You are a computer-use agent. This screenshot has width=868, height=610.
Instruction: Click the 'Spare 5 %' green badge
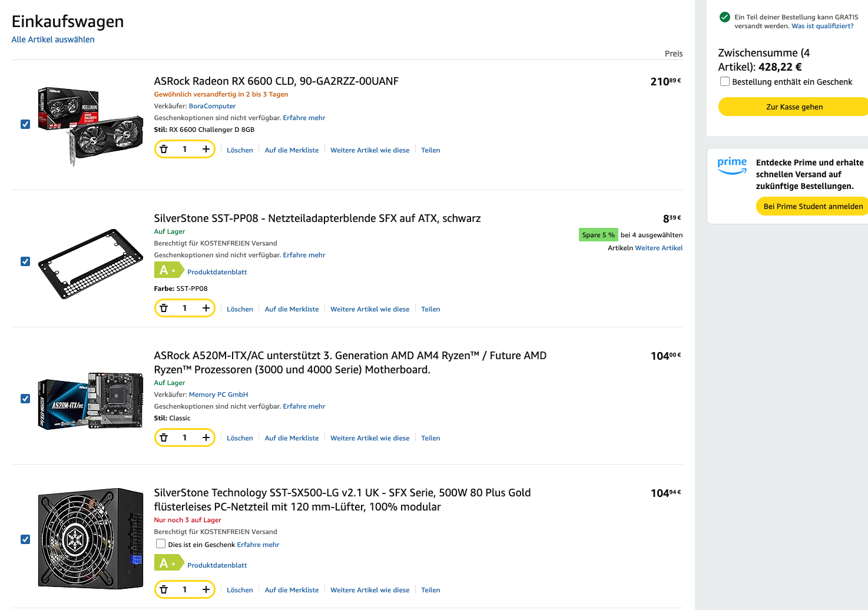598,235
